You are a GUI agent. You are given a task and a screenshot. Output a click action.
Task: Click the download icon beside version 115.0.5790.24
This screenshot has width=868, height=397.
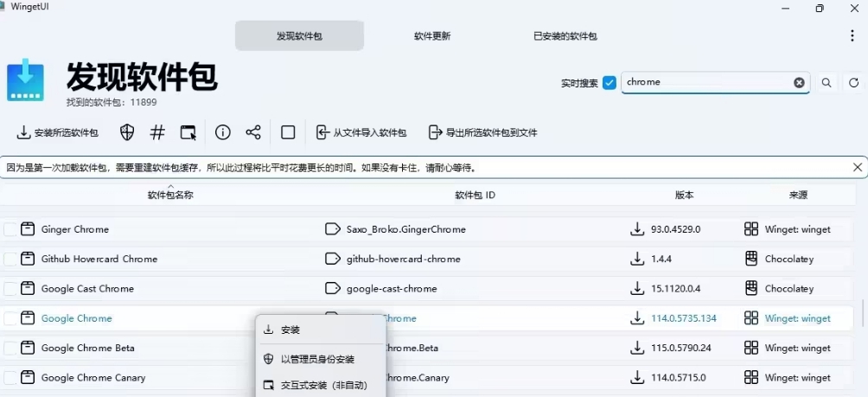click(637, 348)
